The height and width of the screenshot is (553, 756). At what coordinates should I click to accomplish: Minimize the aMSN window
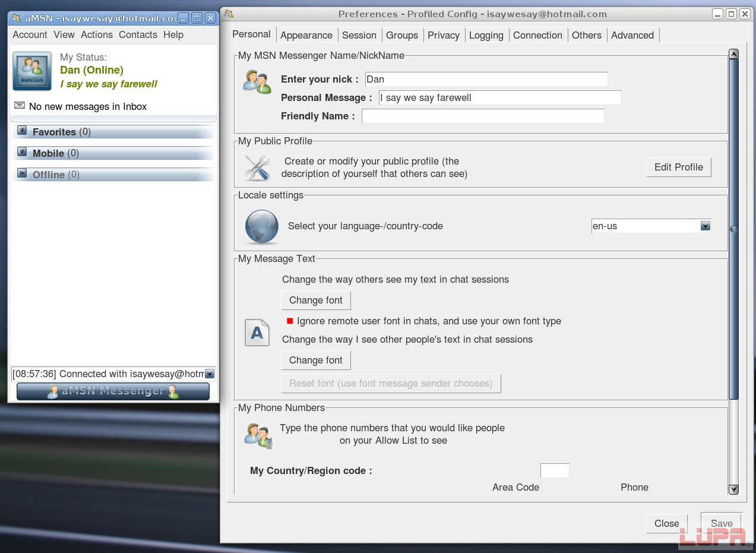pos(184,18)
